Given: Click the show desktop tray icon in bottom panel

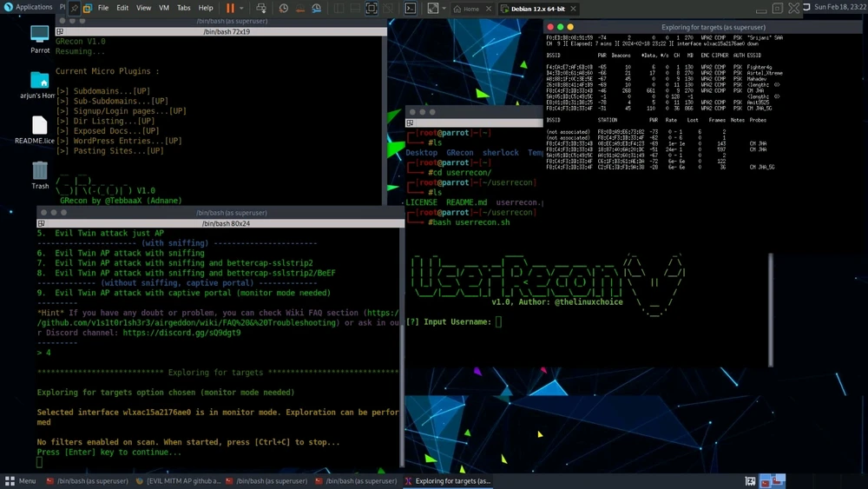Looking at the screenshot, I should click(x=750, y=480).
